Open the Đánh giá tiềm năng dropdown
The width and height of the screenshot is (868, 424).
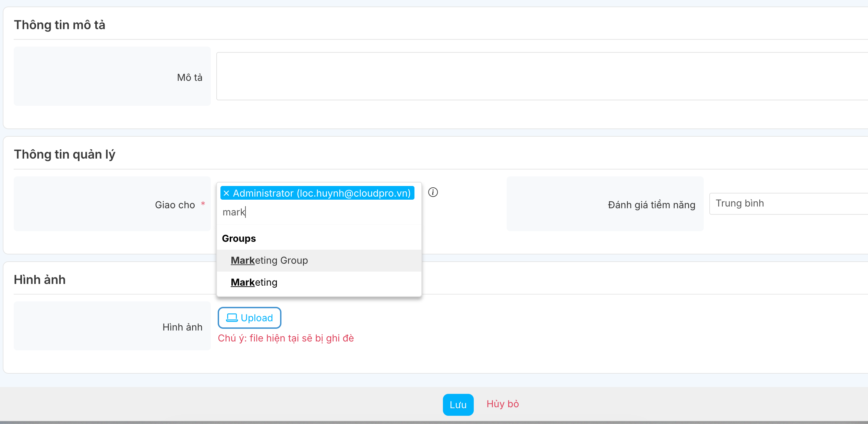788,204
